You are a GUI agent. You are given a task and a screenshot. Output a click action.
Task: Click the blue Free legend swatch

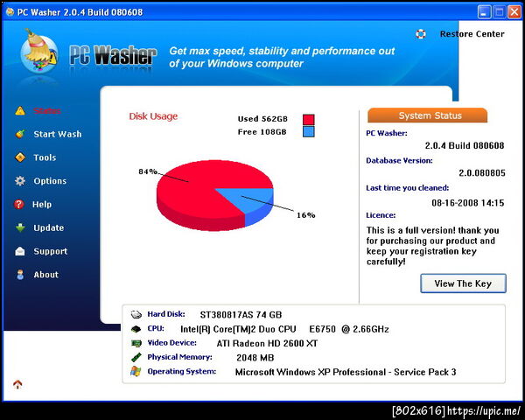coord(309,131)
